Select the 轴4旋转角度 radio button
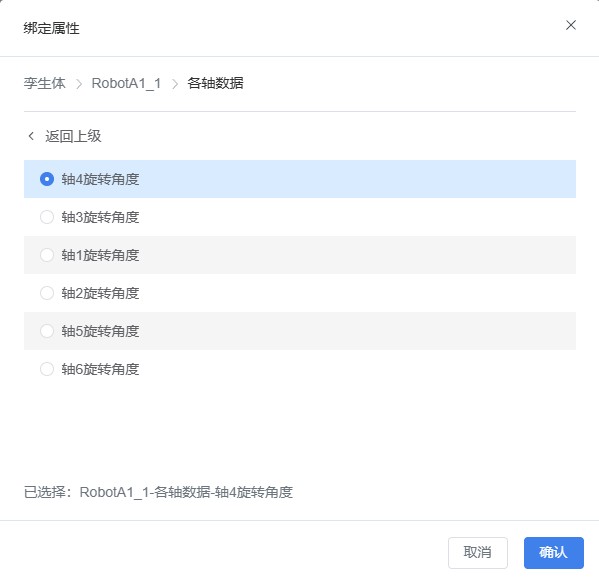This screenshot has width=599, height=581. (x=47, y=179)
